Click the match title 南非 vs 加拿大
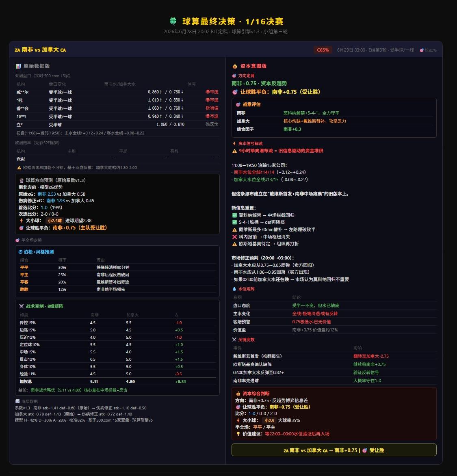This screenshot has width=457, height=476. click(40, 50)
